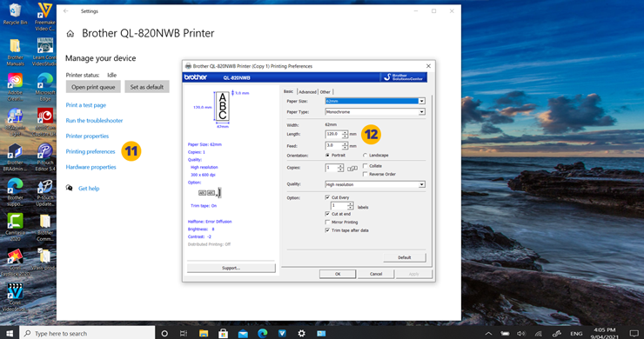Toggle the Cut Every checkbox
This screenshot has height=339, width=644.
[327, 197]
